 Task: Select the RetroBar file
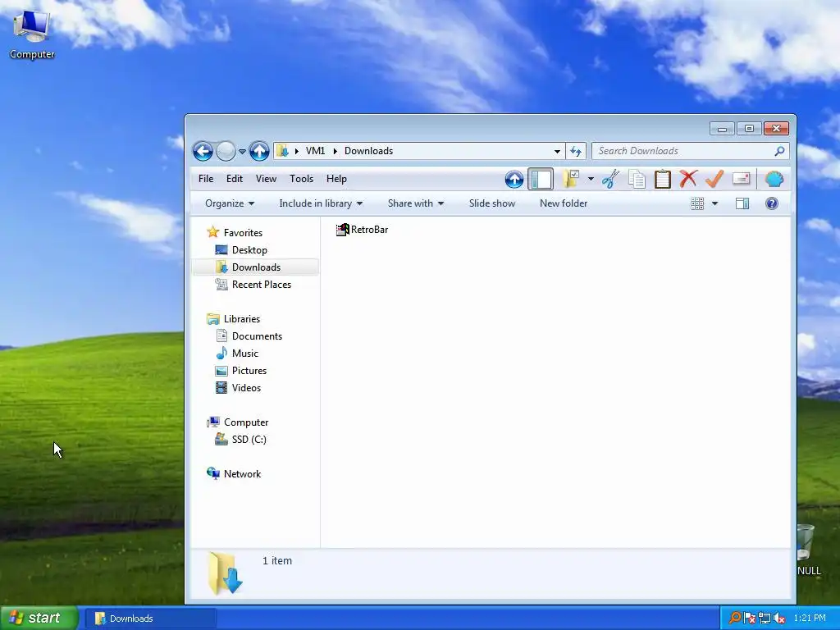coord(362,230)
